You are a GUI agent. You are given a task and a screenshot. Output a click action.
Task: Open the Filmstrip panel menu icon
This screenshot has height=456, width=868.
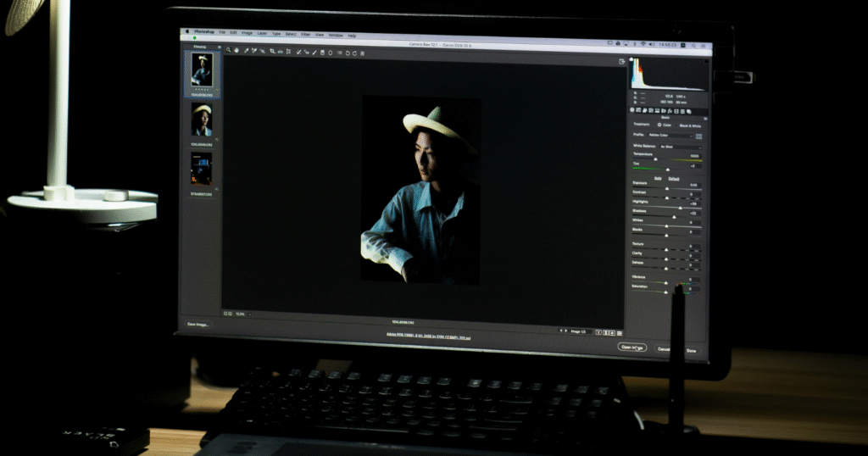tap(220, 47)
